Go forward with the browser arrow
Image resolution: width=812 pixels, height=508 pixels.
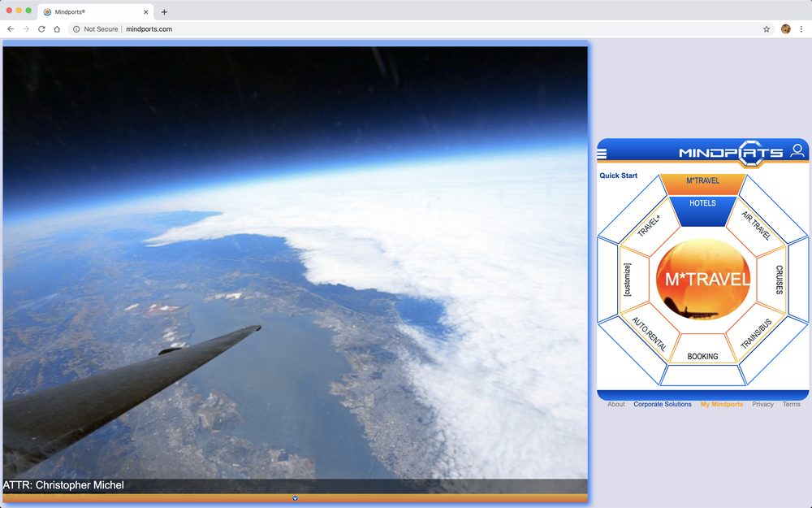(26, 29)
